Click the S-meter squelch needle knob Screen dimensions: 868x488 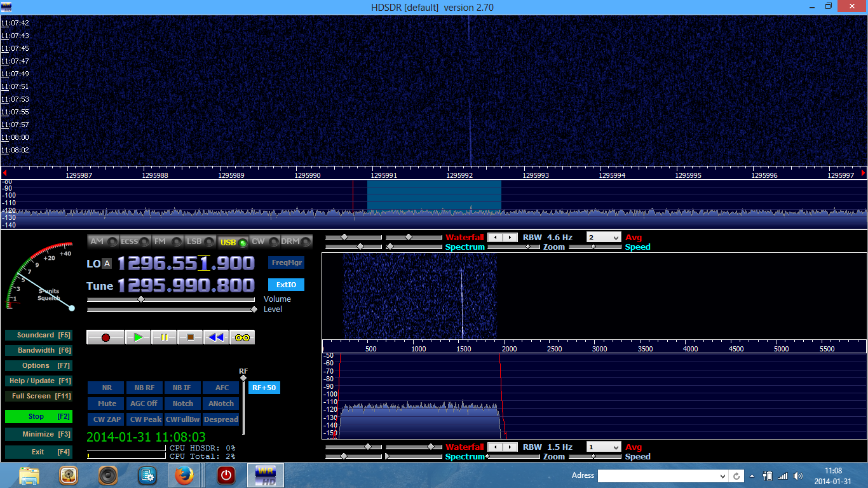pos(72,308)
